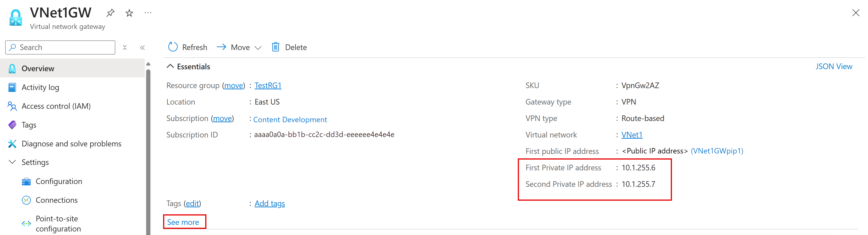Open JSON View
Viewport: 868px width, 235px height.
[834, 66]
